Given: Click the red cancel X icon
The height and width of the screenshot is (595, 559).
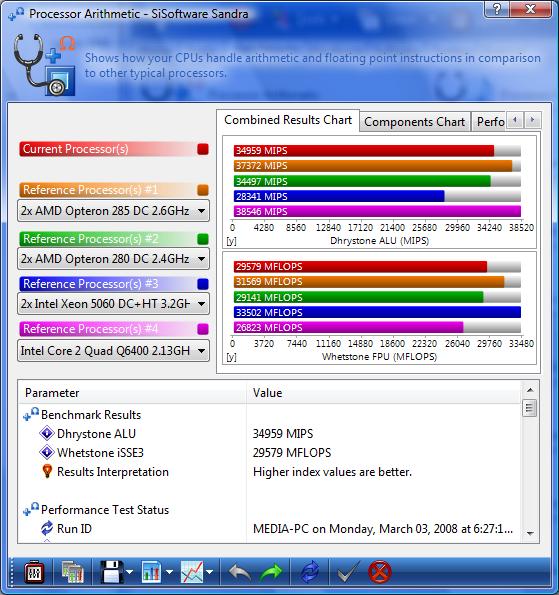Looking at the screenshot, I should [379, 572].
